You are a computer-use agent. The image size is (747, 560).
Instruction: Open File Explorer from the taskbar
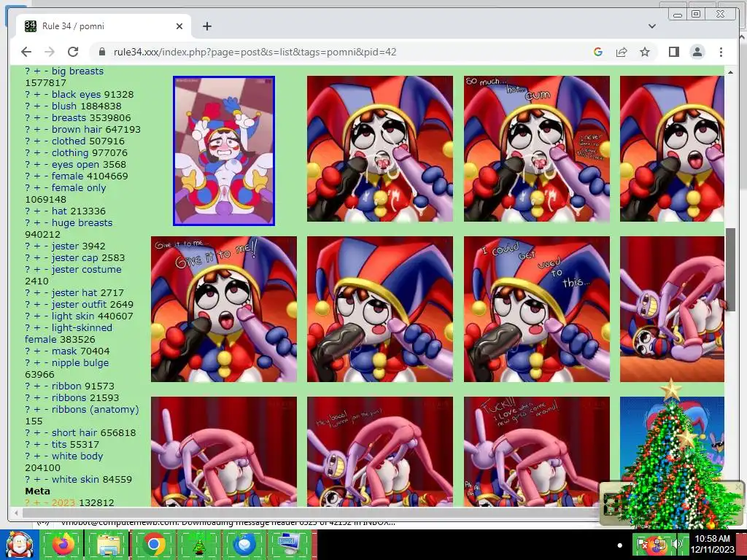tap(108, 545)
